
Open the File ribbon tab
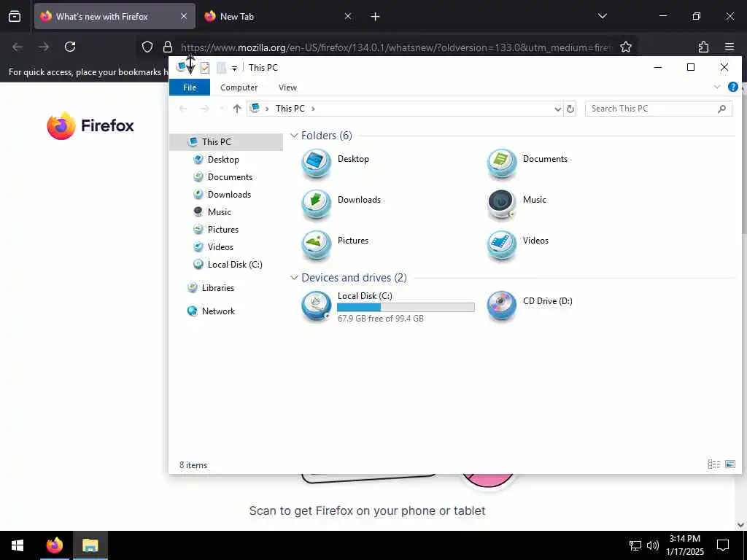[190, 87]
